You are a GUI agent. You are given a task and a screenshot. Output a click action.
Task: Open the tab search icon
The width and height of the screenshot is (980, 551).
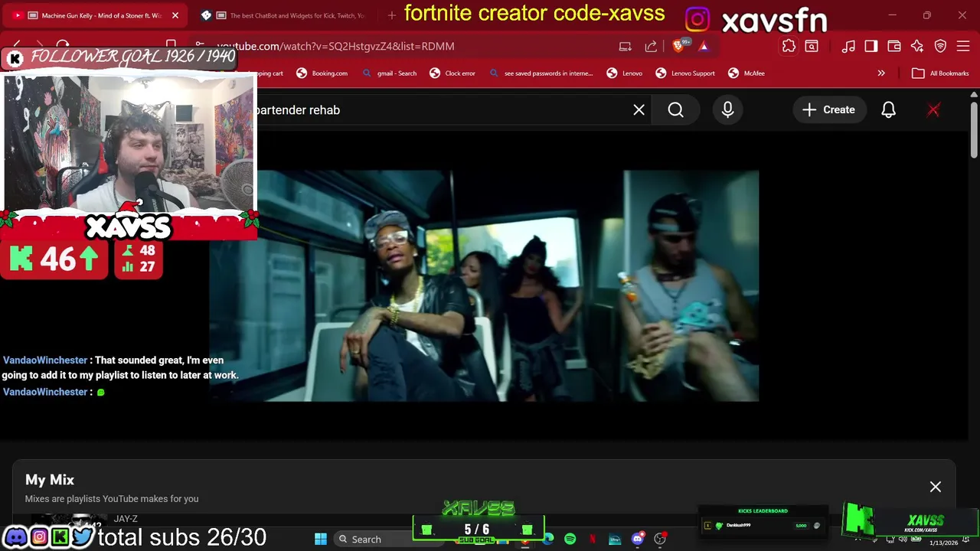coord(812,47)
